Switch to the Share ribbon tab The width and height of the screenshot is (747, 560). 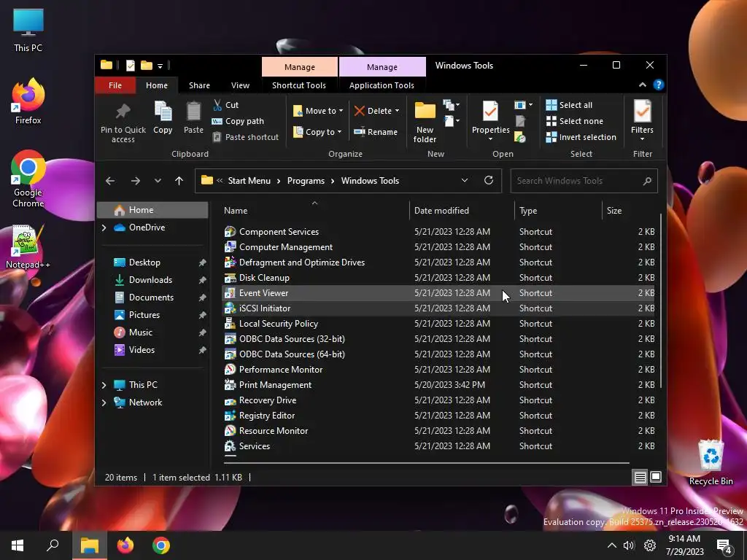coord(199,85)
